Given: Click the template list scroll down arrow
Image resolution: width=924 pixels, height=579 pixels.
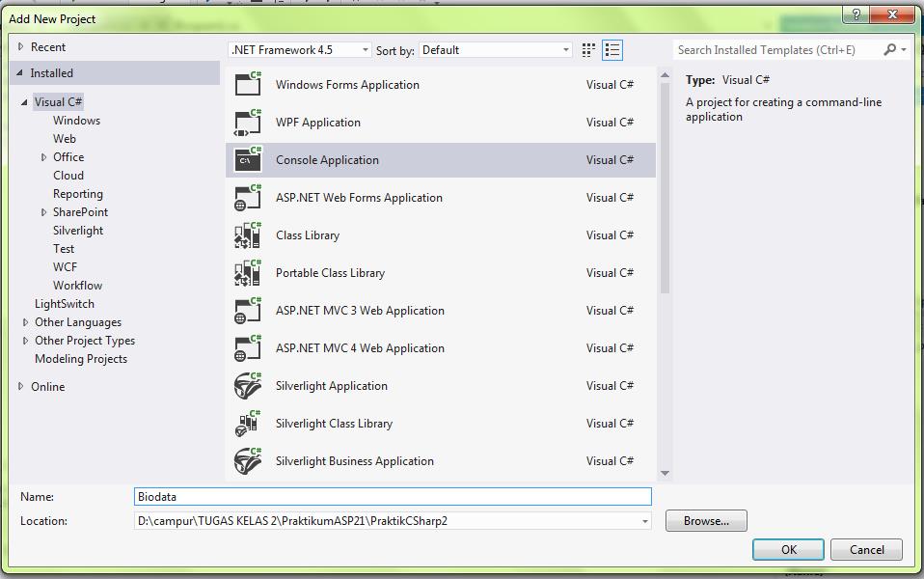Looking at the screenshot, I should [x=665, y=473].
